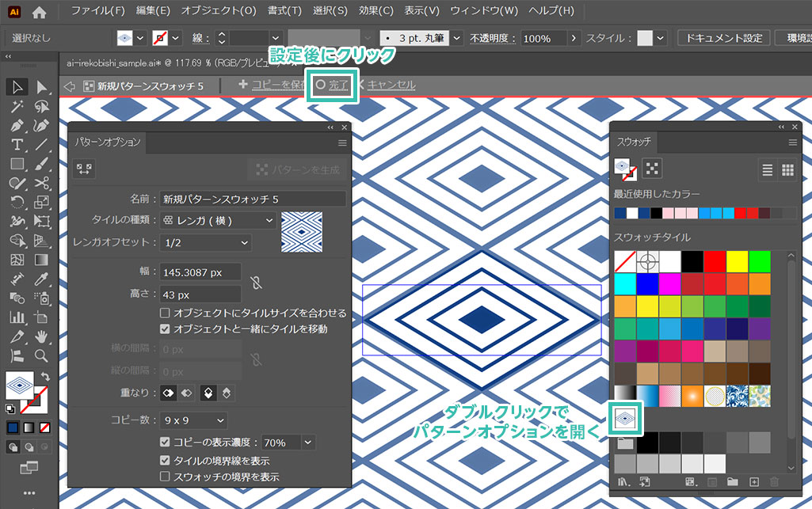This screenshot has height=509, width=812.
Task: Click the ドキュメント設定 button
Action: point(723,38)
